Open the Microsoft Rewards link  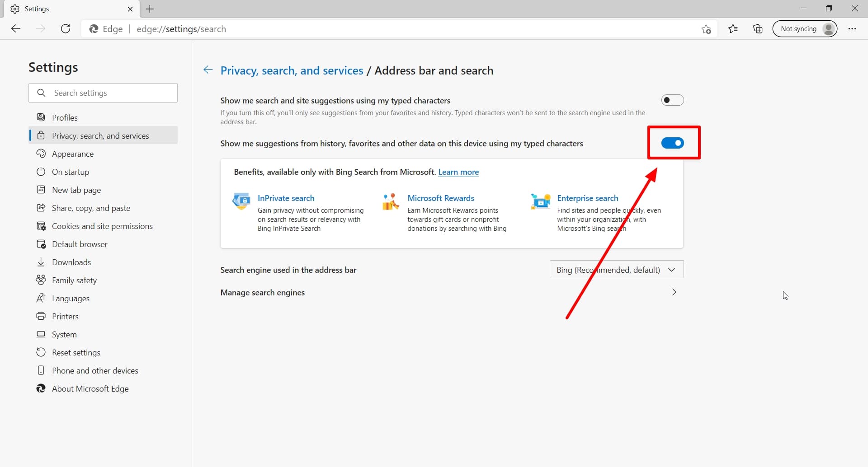[441, 198]
